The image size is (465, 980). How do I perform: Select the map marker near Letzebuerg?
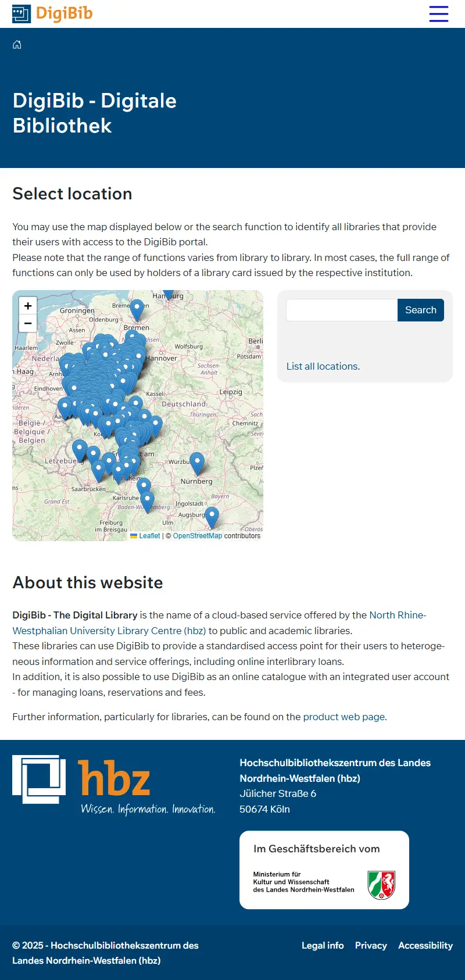(x=80, y=451)
